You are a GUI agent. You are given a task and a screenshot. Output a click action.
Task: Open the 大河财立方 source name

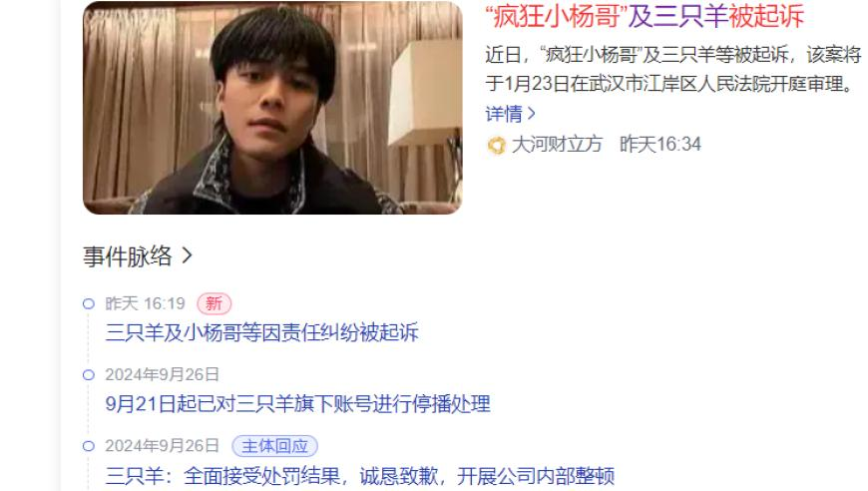pyautogui.click(x=557, y=145)
